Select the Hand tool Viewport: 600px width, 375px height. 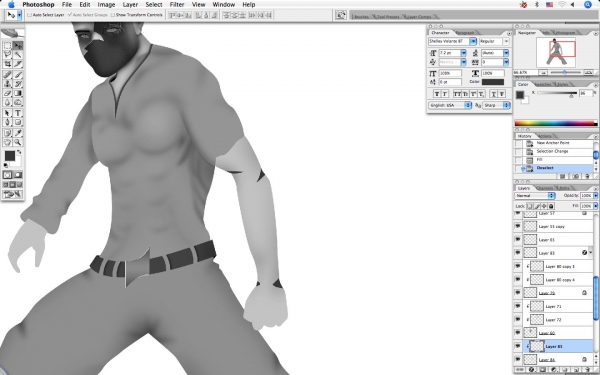tap(7, 142)
